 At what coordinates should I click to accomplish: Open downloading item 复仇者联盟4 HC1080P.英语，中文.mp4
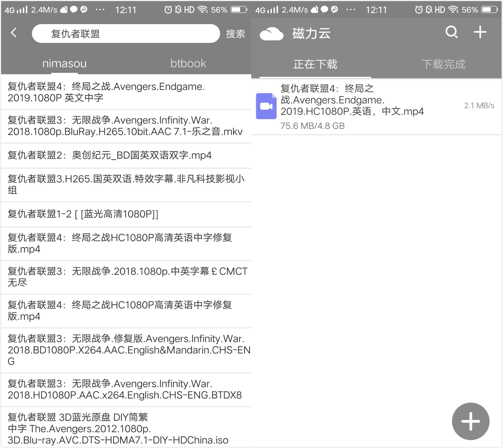pos(376,106)
